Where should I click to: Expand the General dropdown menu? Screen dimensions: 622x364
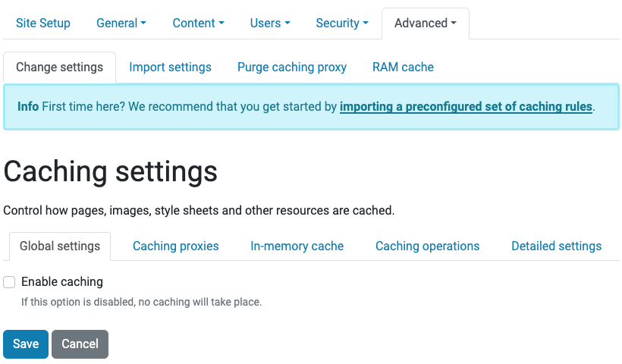pos(121,23)
